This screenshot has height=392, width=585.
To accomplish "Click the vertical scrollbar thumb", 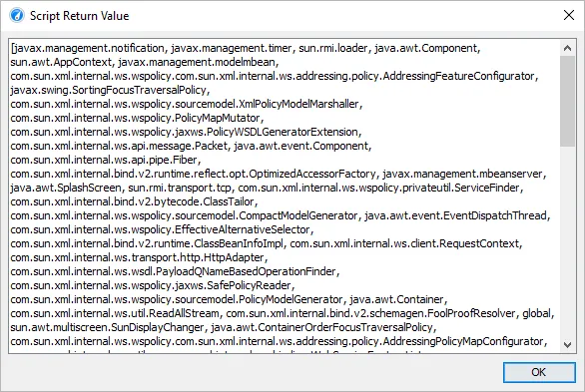I will click(x=567, y=101).
